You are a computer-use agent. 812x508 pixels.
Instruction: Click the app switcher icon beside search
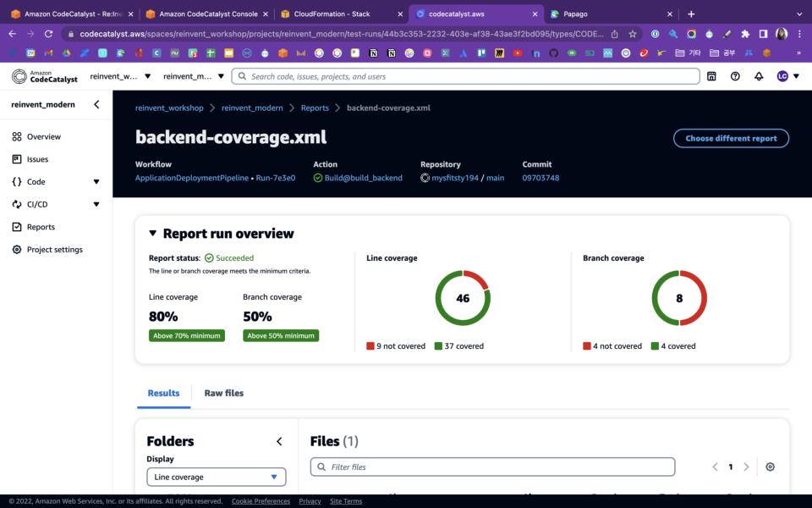click(x=711, y=75)
